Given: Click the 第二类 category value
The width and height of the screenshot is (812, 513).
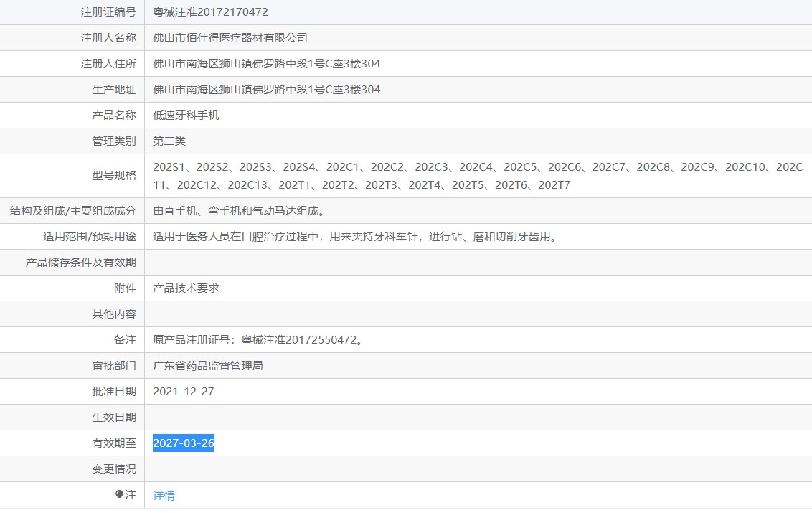Looking at the screenshot, I should [169, 141].
